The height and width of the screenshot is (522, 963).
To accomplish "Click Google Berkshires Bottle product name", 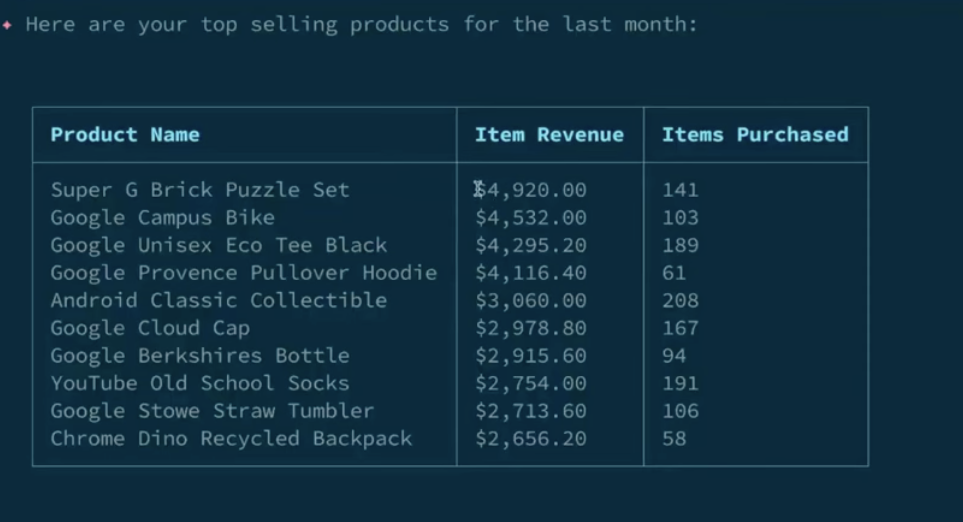I will coord(200,356).
